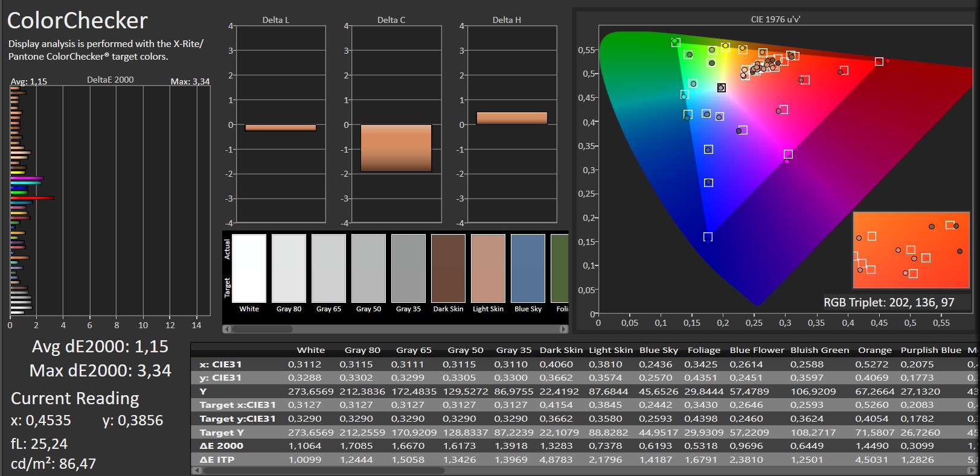
Task: Click the magenta bar in DeltaE chart
Action: tap(27, 178)
